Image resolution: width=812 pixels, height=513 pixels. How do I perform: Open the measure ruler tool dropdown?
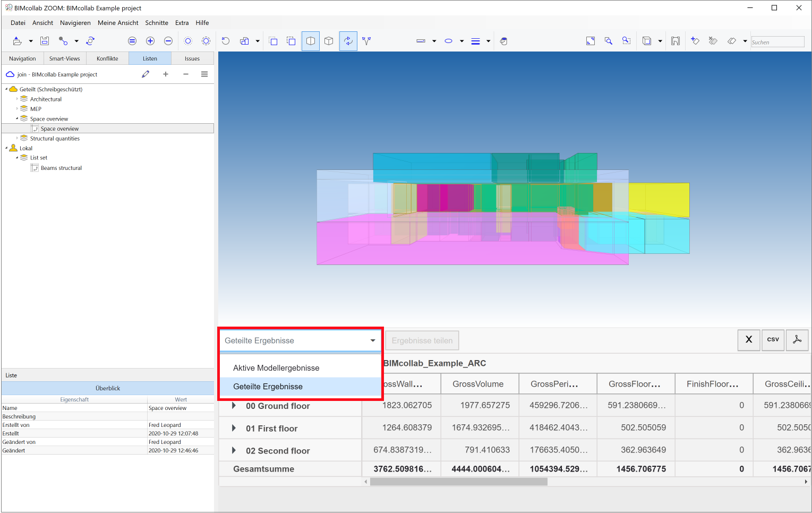coord(434,41)
